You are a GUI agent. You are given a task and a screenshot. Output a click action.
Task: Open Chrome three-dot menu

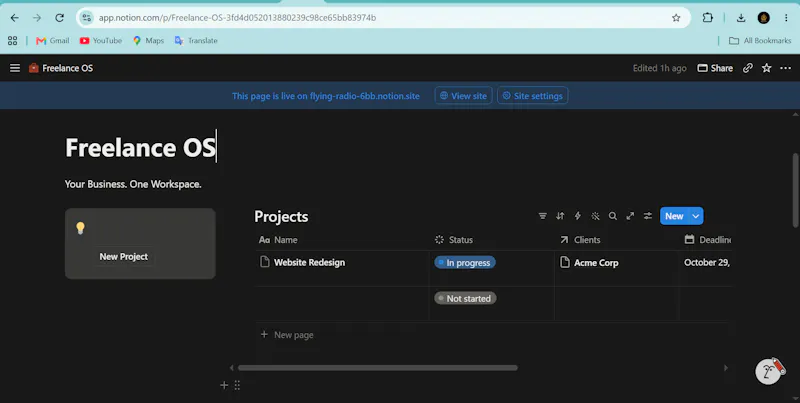pyautogui.click(x=786, y=18)
